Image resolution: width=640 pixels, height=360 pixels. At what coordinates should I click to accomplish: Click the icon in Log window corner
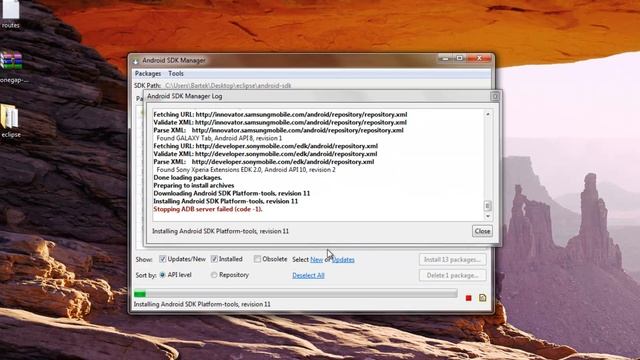click(x=495, y=96)
